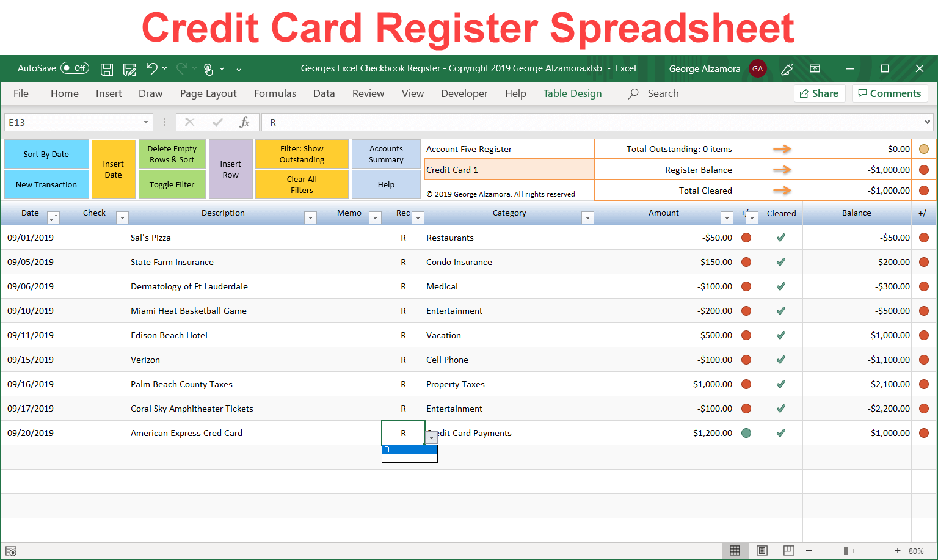
Task: Click the Undo arrow icon
Action: (151, 69)
